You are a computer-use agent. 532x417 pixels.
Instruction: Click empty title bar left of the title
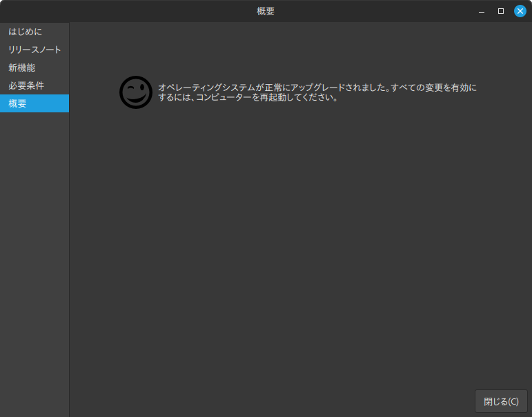124,11
